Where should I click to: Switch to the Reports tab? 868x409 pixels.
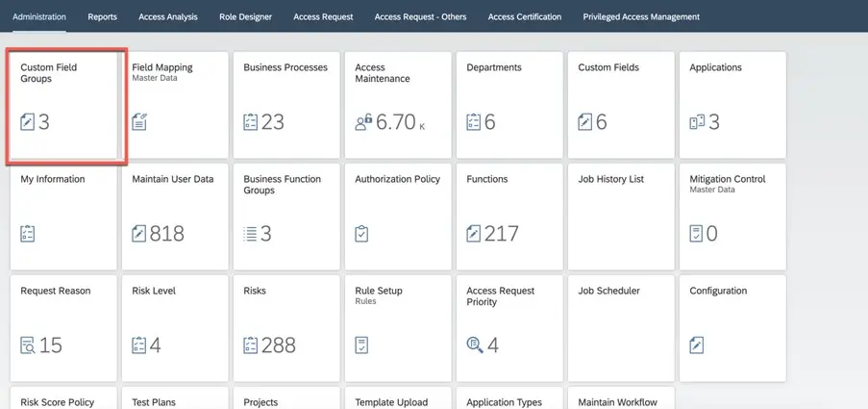click(102, 16)
